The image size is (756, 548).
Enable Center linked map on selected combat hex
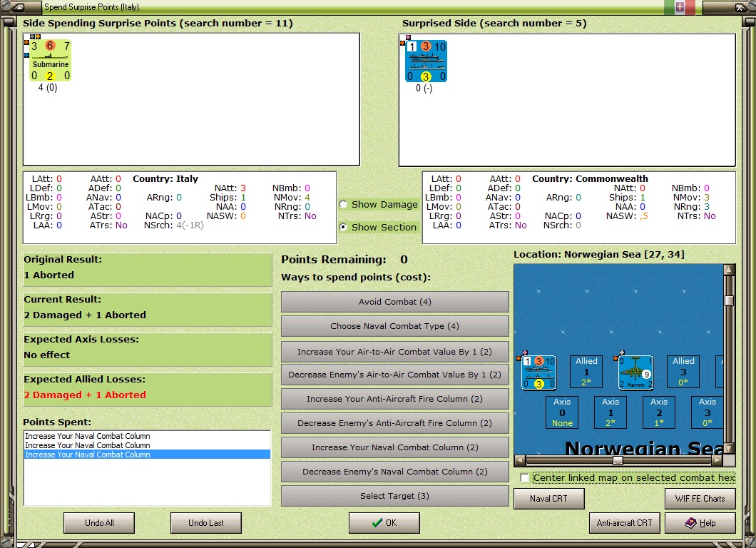click(525, 477)
